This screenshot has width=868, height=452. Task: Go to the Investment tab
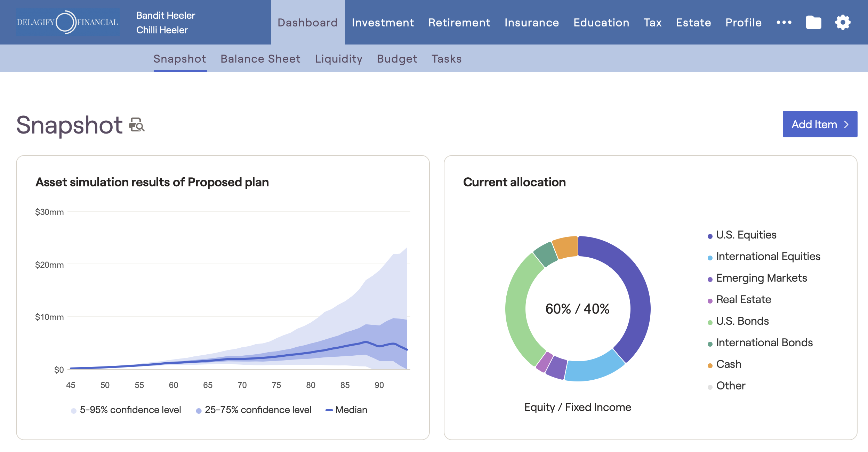pos(383,23)
